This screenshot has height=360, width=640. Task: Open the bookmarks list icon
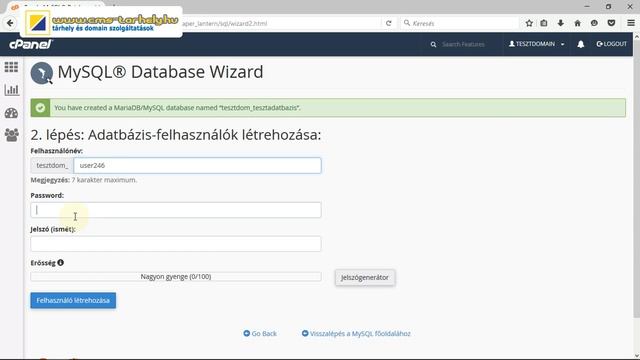pos(544,23)
